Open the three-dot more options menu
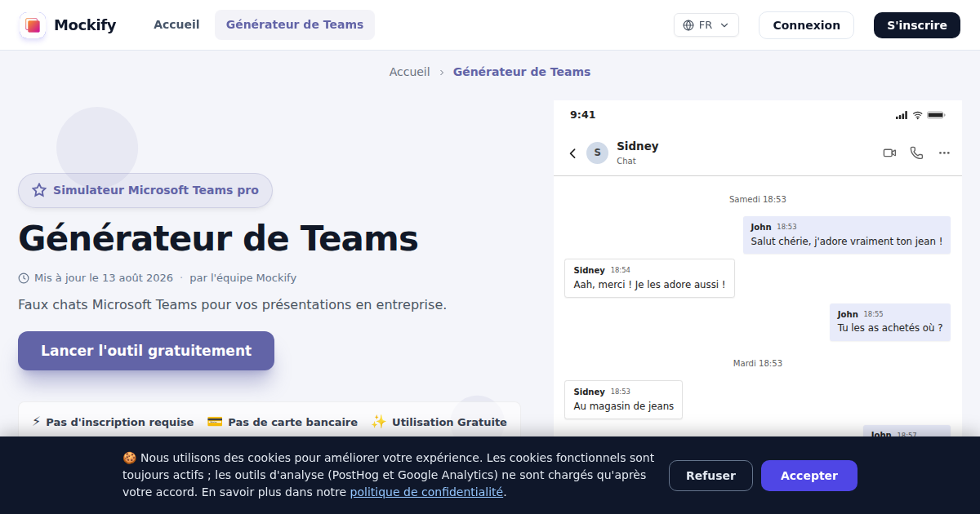This screenshot has width=980, height=514. coord(944,153)
